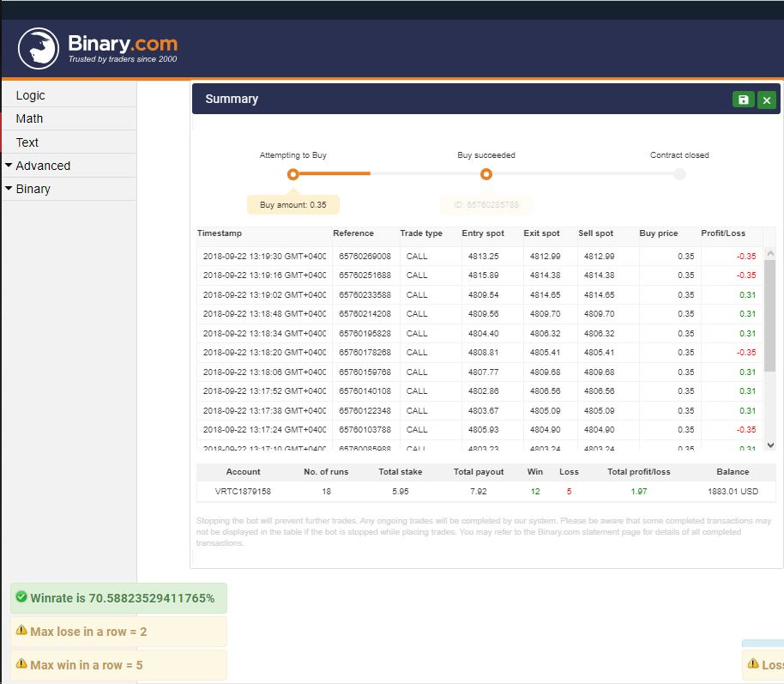Click the Trade type column header

click(421, 233)
